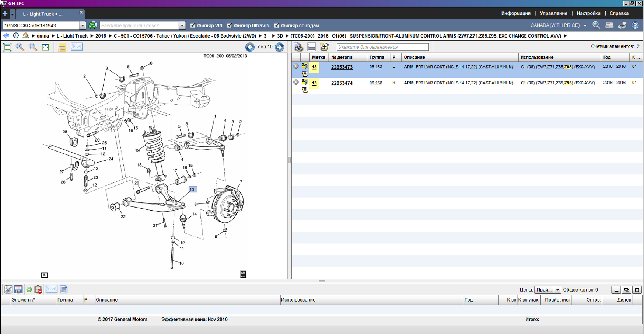Disable the Фильтр по годам checkbox
This screenshot has height=334, width=644.
coord(277,25)
